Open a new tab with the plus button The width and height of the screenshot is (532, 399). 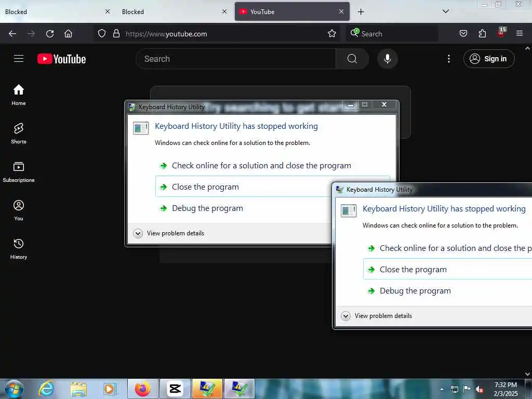361,12
